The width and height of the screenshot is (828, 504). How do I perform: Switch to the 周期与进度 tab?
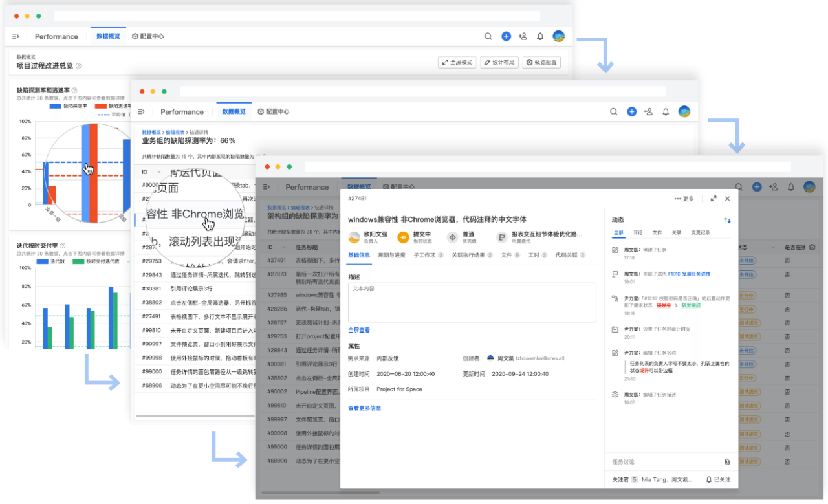click(x=391, y=256)
